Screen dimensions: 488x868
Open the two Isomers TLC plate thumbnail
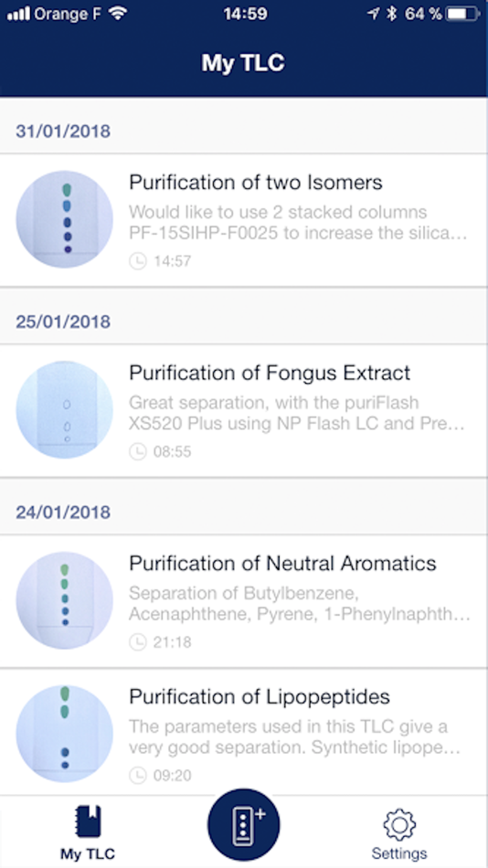[64, 219]
